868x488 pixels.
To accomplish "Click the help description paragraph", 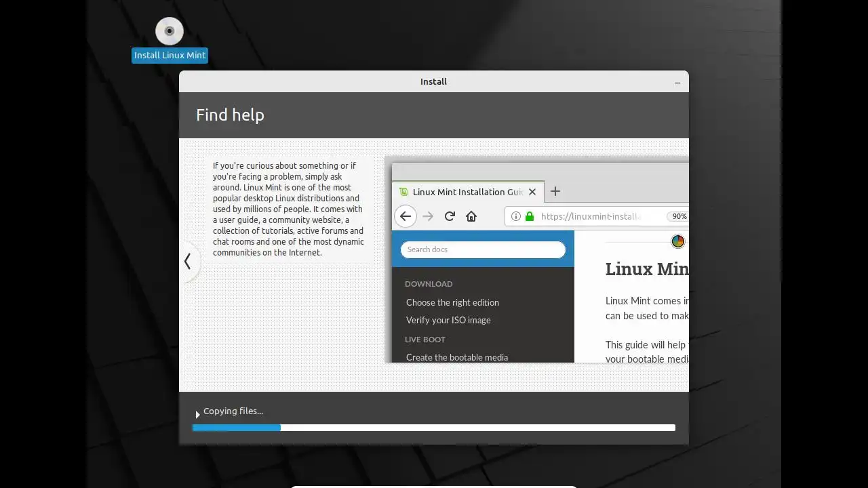I will tap(289, 209).
